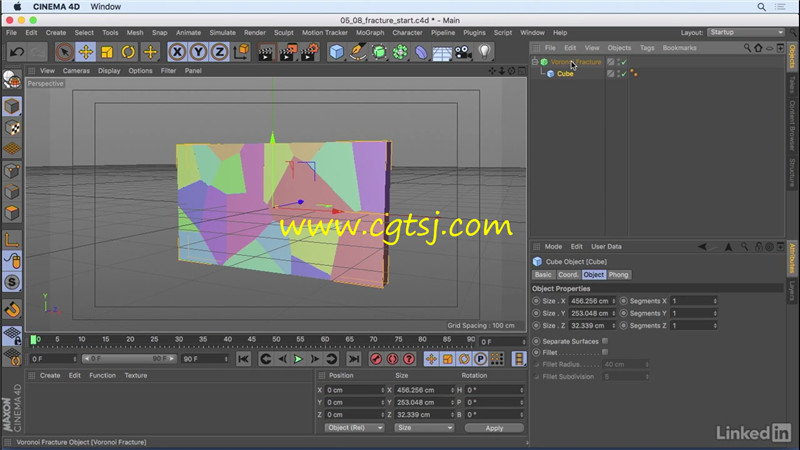Open Edit Render Settings icon
This screenshot has width=800, height=450.
(310, 52)
